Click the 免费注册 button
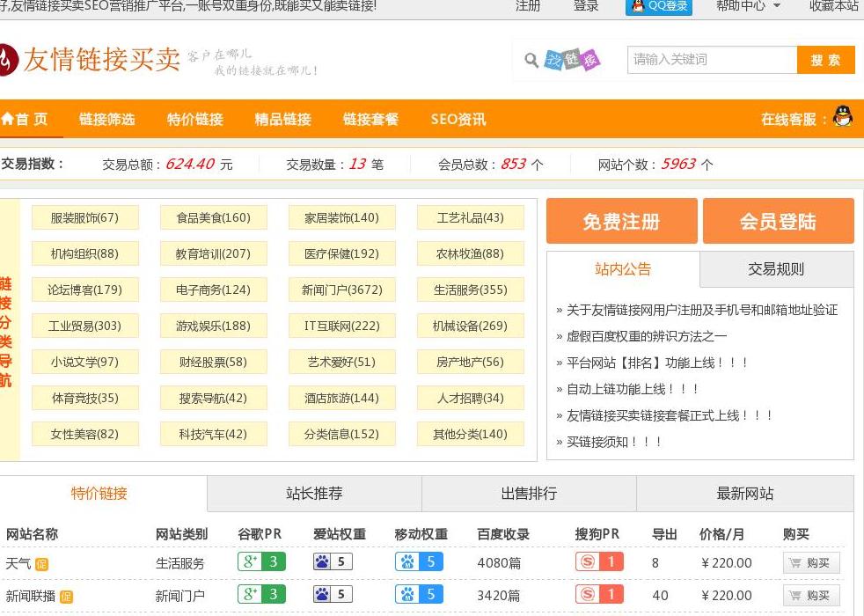 (621, 221)
